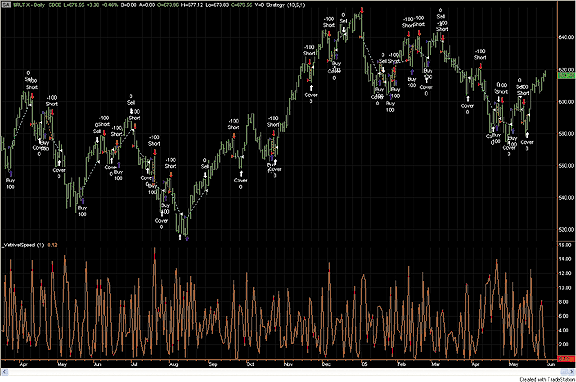Click the Aug label on the date axis
The width and height of the screenshot is (576, 382).
(173, 364)
